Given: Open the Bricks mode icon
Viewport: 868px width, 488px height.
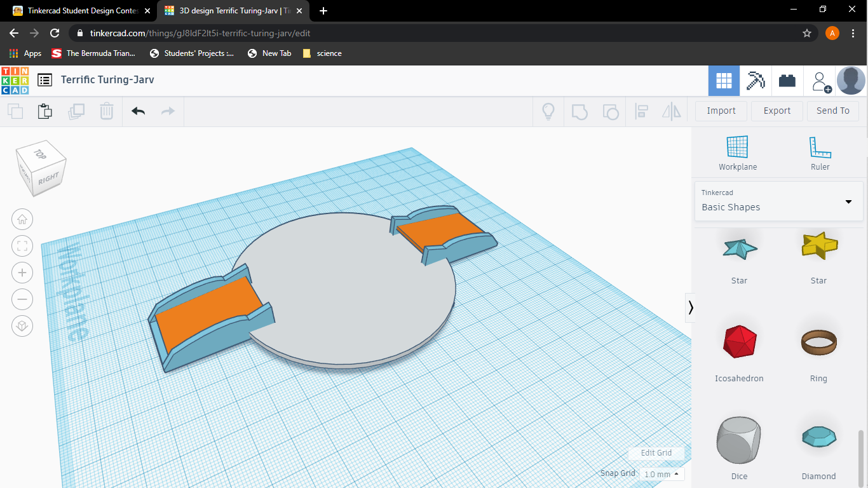Looking at the screenshot, I should click(x=787, y=81).
